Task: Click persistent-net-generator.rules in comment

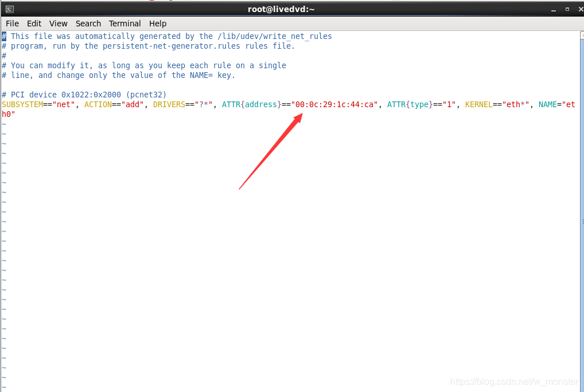Action: click(172, 46)
